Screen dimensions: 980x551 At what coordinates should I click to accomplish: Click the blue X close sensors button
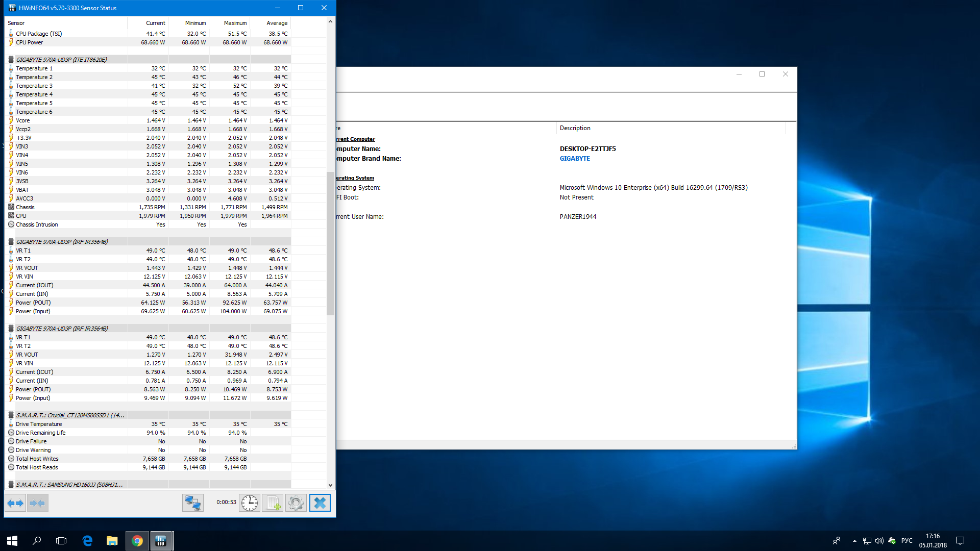(x=320, y=503)
